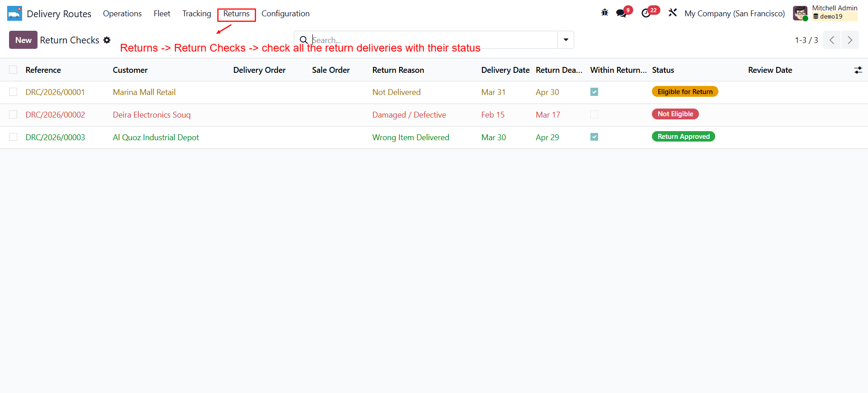This screenshot has height=393, width=868.
Task: Open optional columns adjust icon
Action: (x=858, y=70)
